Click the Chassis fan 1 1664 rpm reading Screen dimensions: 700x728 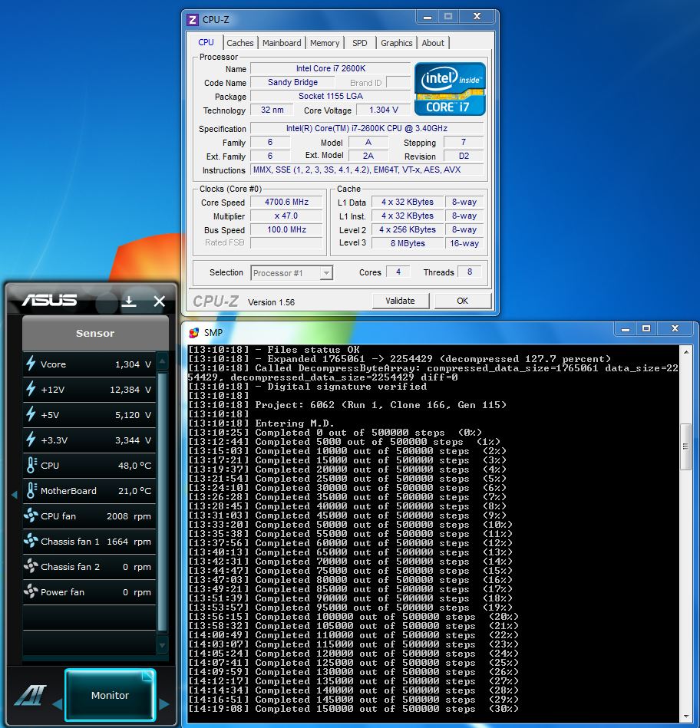pos(129,542)
